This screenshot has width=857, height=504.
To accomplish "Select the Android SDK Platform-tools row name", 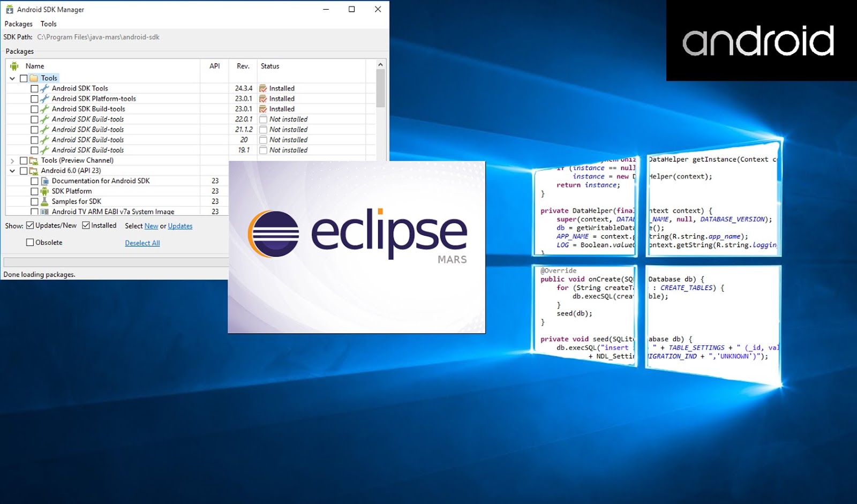I will coord(94,99).
